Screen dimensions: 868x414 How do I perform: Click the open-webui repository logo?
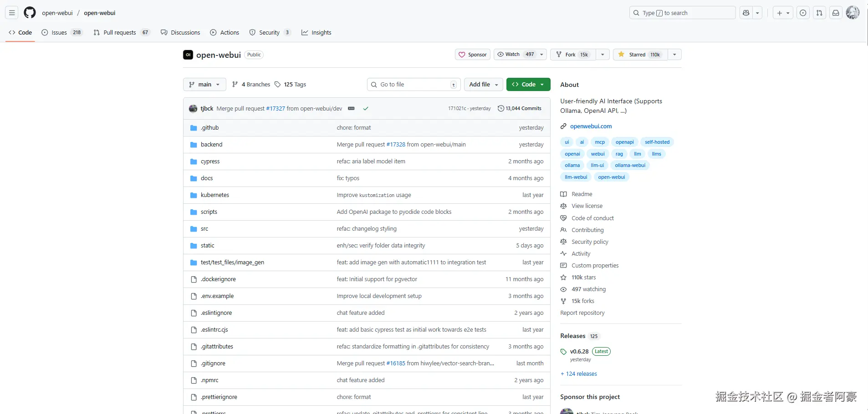pos(188,55)
